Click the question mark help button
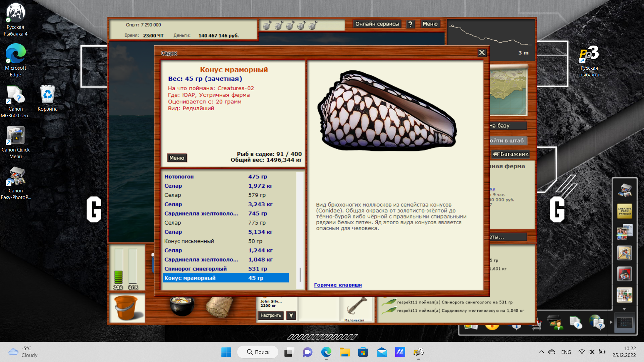 pyautogui.click(x=410, y=24)
